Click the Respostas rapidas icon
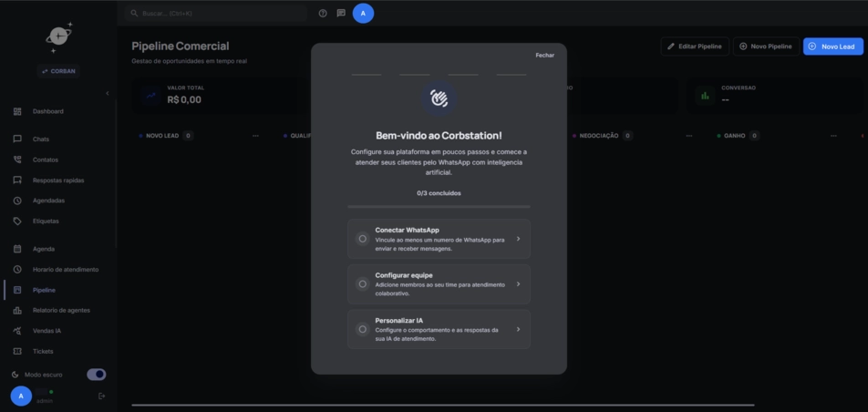The height and width of the screenshot is (412, 868). [x=17, y=180]
